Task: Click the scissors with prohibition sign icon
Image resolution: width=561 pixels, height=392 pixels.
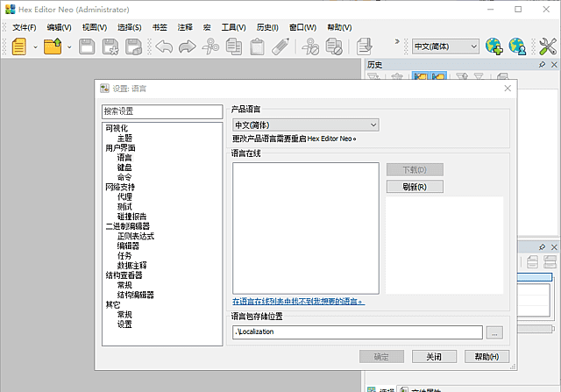Action: point(310,46)
